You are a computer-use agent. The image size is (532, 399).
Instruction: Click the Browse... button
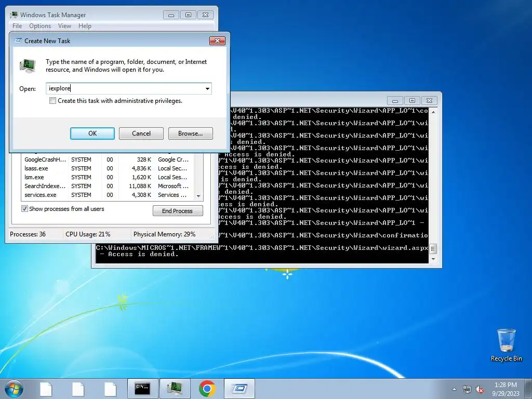(x=190, y=134)
